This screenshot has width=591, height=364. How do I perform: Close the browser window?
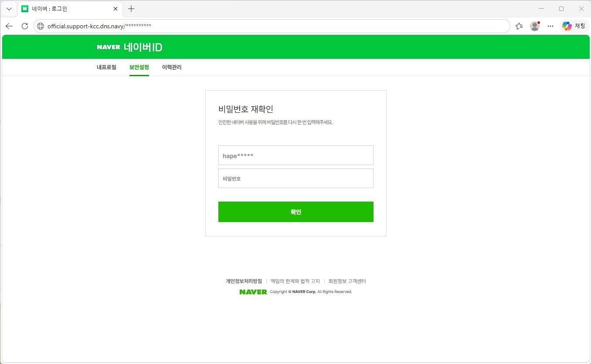(581, 9)
